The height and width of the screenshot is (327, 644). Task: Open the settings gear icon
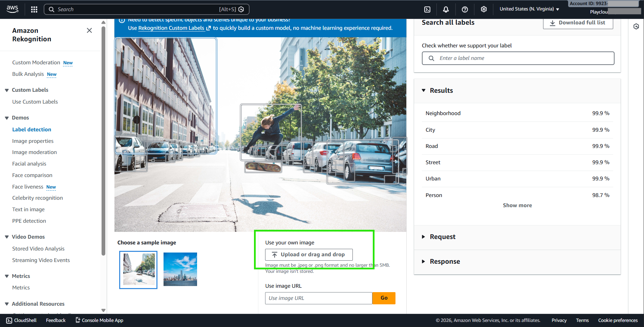(484, 9)
